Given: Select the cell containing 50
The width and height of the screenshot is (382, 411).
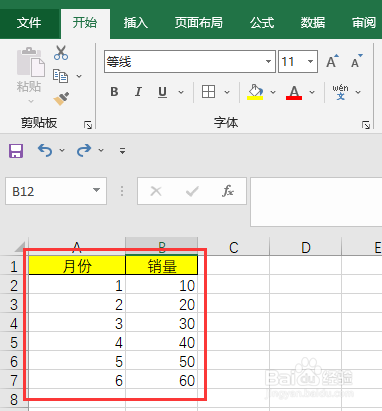Looking at the screenshot, I should pyautogui.click(x=162, y=361).
